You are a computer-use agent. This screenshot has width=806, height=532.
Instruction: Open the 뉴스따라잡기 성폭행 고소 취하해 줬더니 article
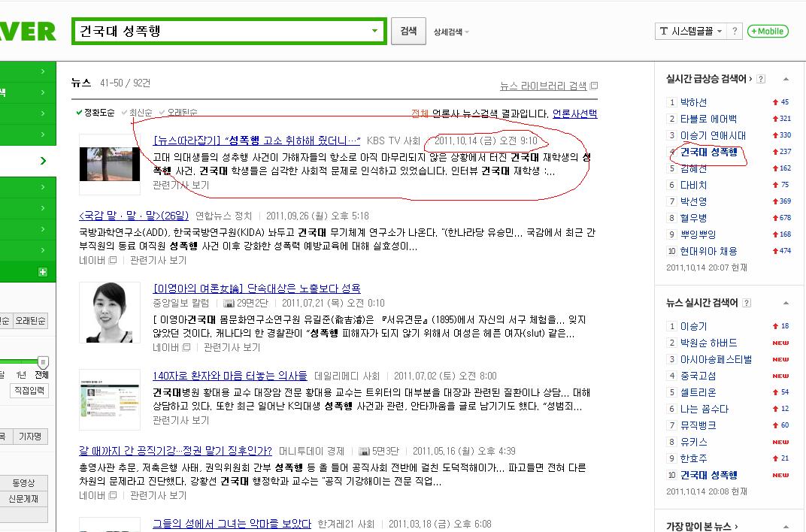pyautogui.click(x=256, y=141)
